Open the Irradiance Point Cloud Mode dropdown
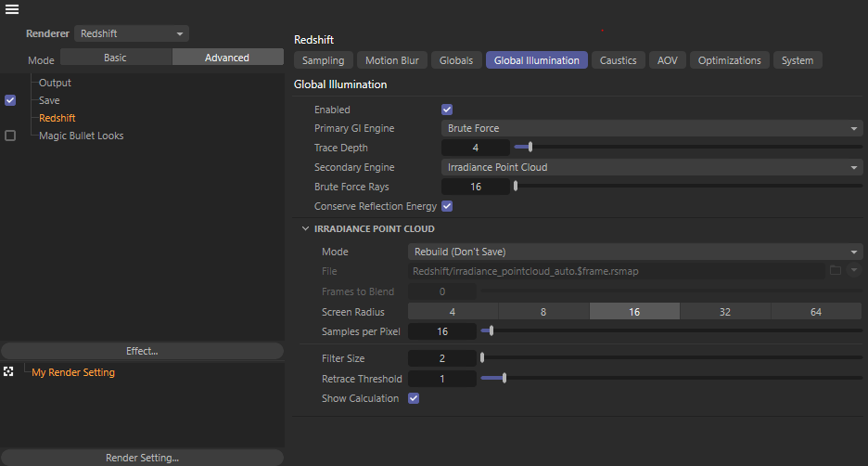 (x=635, y=252)
